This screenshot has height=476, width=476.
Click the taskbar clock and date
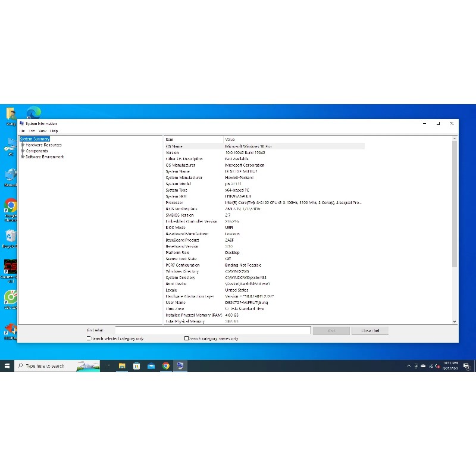(450, 366)
